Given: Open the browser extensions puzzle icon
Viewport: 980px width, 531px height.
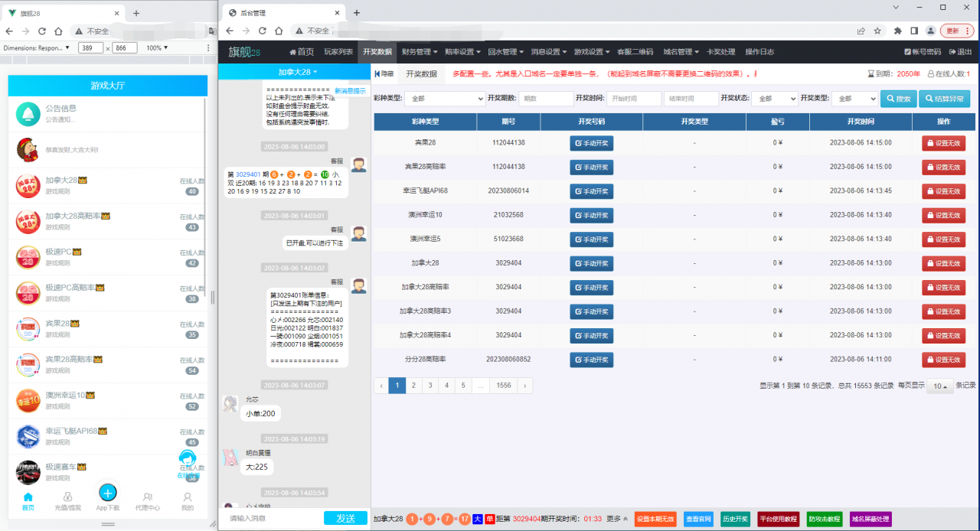Looking at the screenshot, I should (x=897, y=31).
